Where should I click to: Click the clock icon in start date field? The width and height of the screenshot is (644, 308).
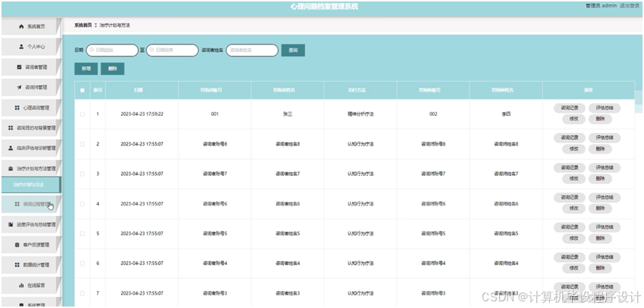91,50
